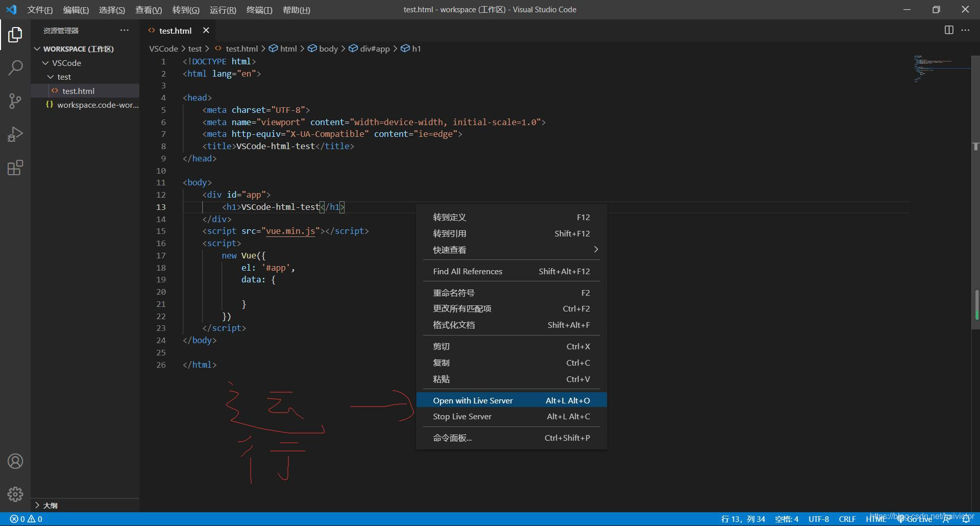Open workspace.code-workspace file
This screenshot has height=526, width=980.
point(85,105)
